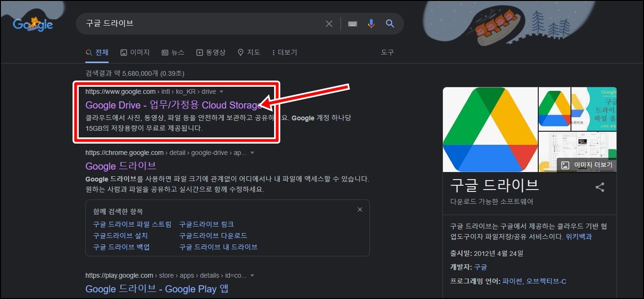This screenshot has width=644, height=299.
Task: Open the large Google Drive logo image
Action: click(x=490, y=129)
